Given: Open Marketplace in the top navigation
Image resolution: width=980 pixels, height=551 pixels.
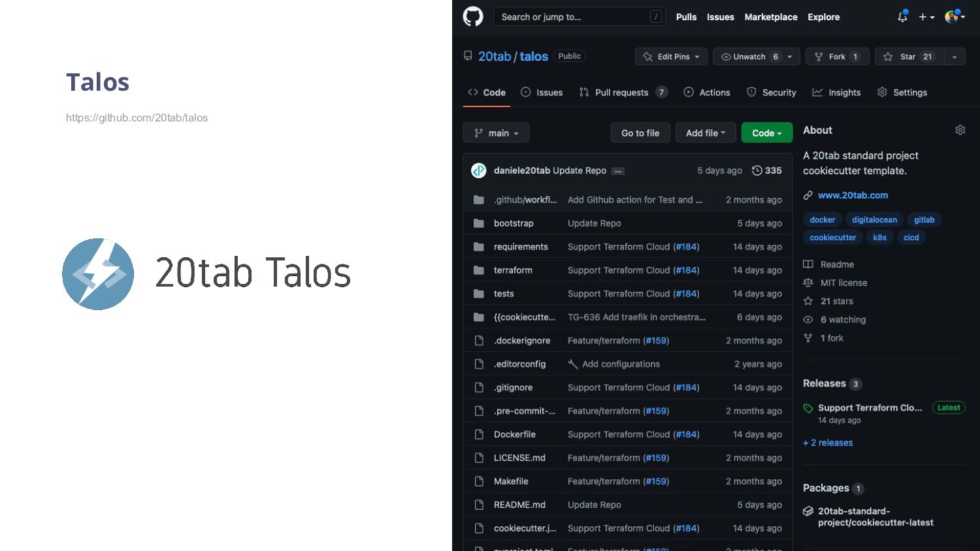Looking at the screenshot, I should coord(771,17).
